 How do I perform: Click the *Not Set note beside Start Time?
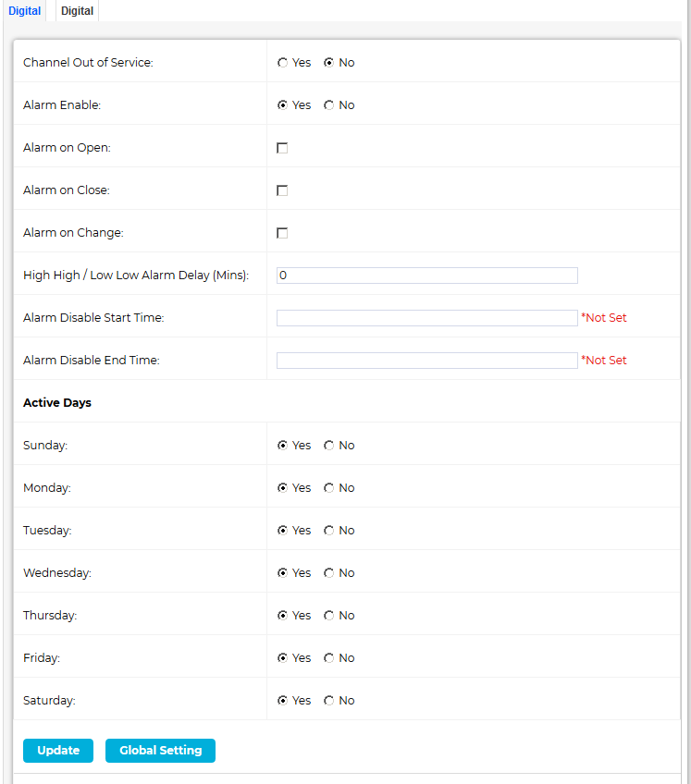click(x=604, y=317)
